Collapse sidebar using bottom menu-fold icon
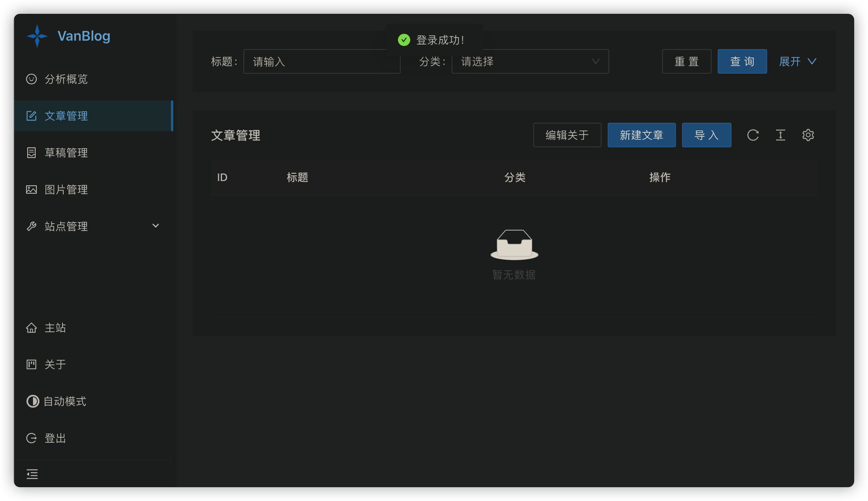 [x=32, y=474]
